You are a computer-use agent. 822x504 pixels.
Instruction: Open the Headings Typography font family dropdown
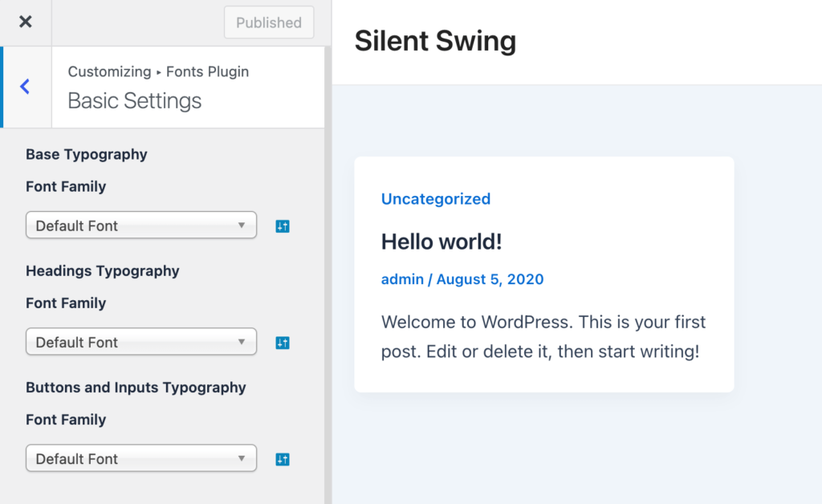[x=141, y=342]
